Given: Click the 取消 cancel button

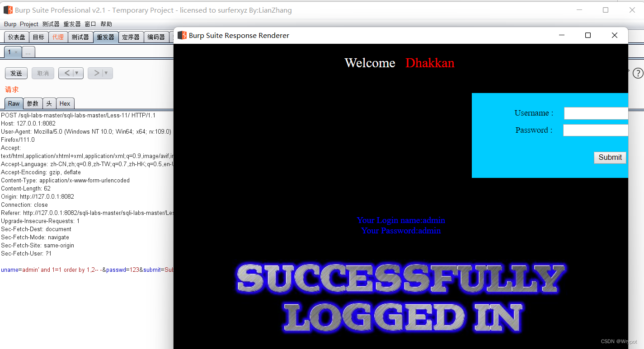Looking at the screenshot, I should coord(43,73).
